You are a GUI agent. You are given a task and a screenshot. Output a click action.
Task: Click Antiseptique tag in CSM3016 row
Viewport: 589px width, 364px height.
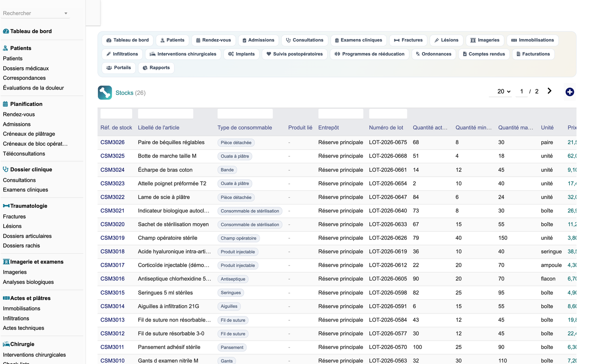click(x=233, y=279)
